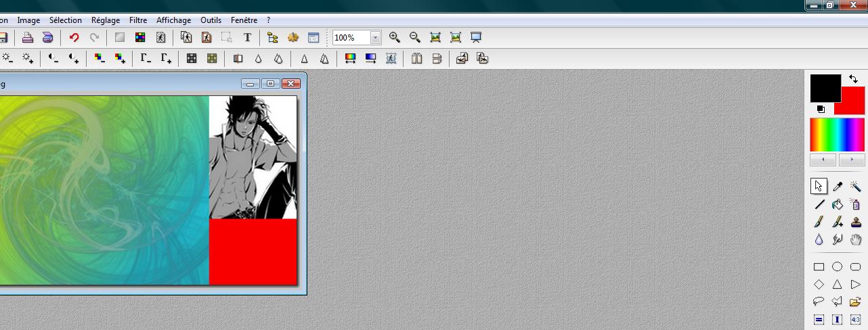This screenshot has height=330, width=868.
Task: Insert text with the T icon
Action: pyautogui.click(x=247, y=38)
